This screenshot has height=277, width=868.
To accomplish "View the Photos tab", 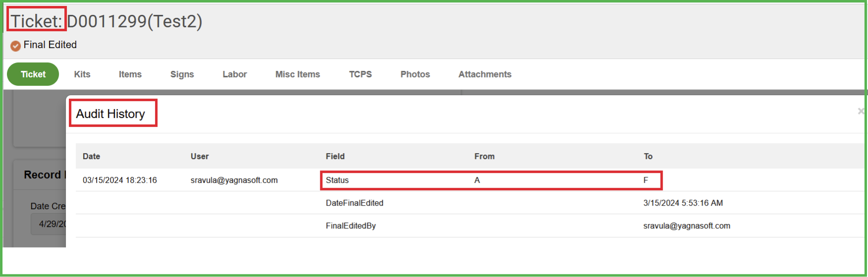I will (415, 74).
